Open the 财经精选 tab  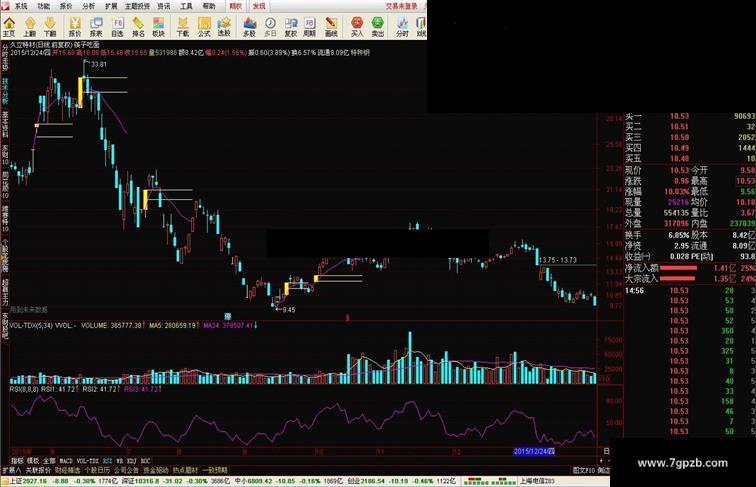pyautogui.click(x=68, y=470)
